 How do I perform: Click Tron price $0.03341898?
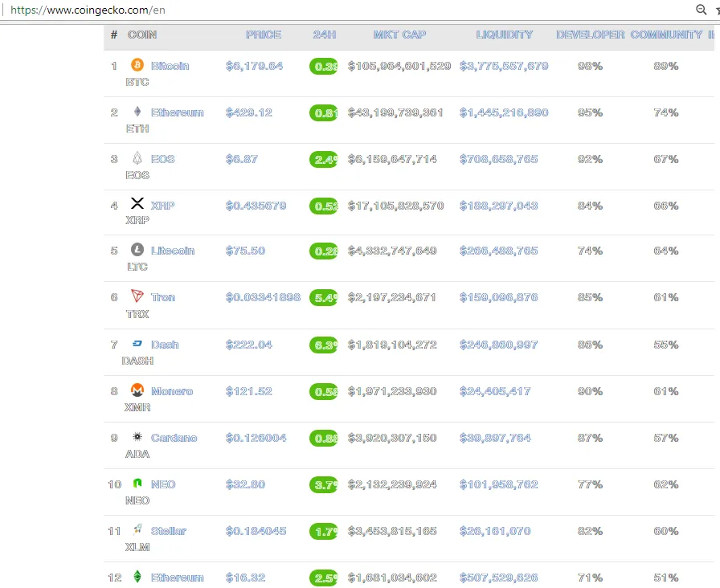tap(263, 297)
